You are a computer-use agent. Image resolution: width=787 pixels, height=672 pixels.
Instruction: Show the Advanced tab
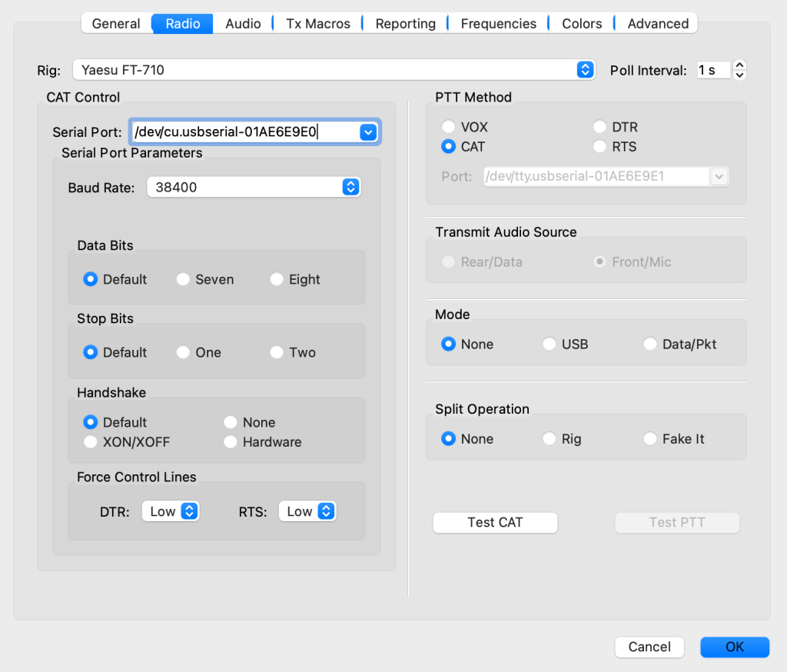658,24
